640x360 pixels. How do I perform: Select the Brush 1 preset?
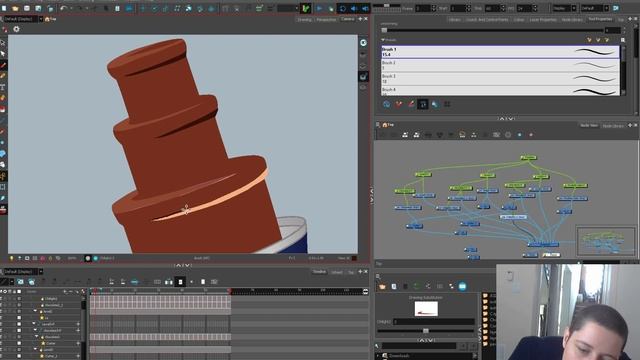pos(500,52)
